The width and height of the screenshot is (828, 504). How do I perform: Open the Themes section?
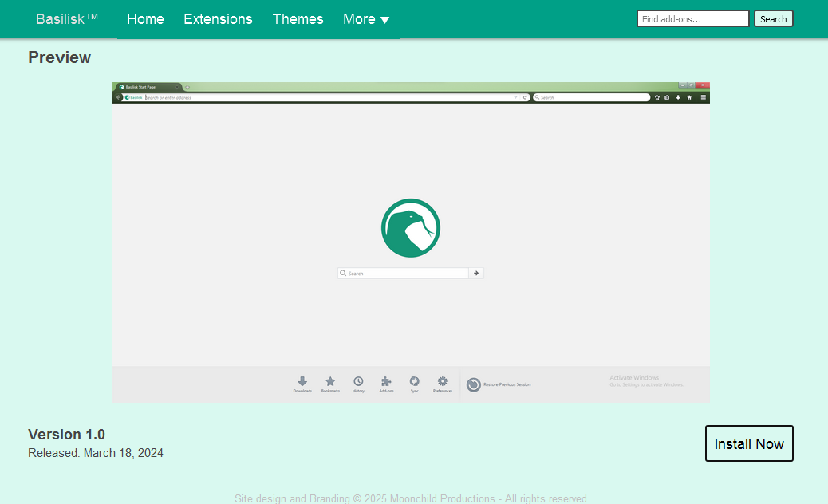pos(298,19)
